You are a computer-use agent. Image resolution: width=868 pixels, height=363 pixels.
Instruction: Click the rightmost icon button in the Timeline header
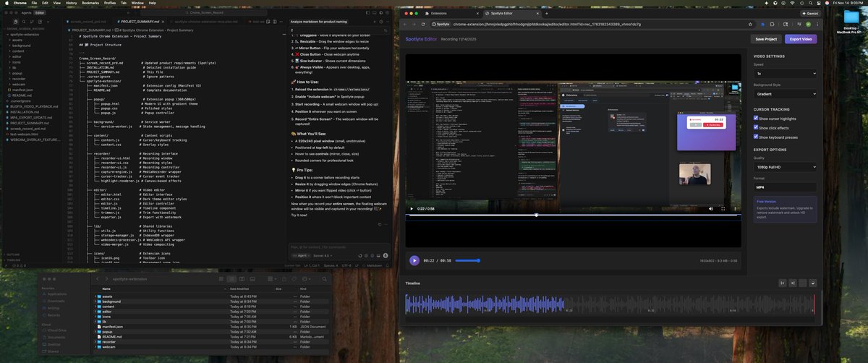coord(812,283)
